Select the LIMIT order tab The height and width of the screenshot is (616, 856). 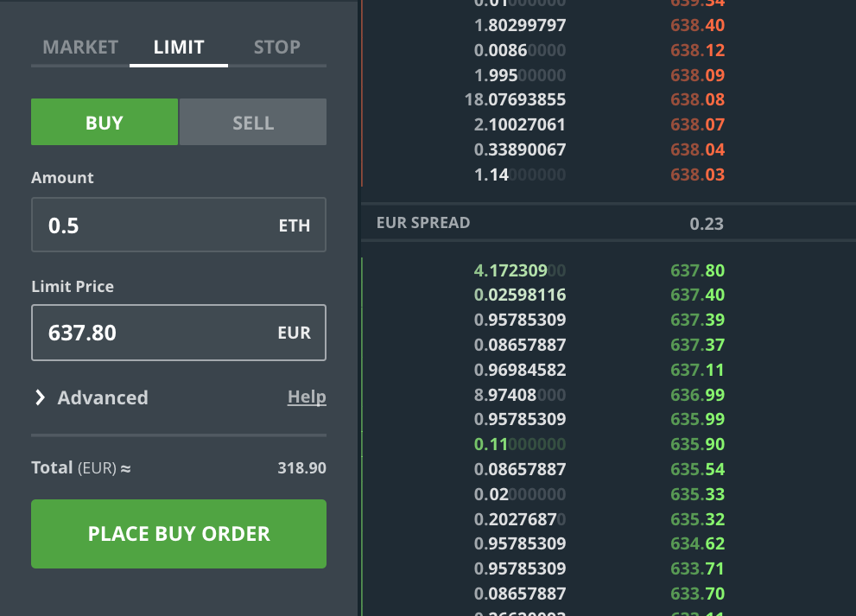pos(179,47)
